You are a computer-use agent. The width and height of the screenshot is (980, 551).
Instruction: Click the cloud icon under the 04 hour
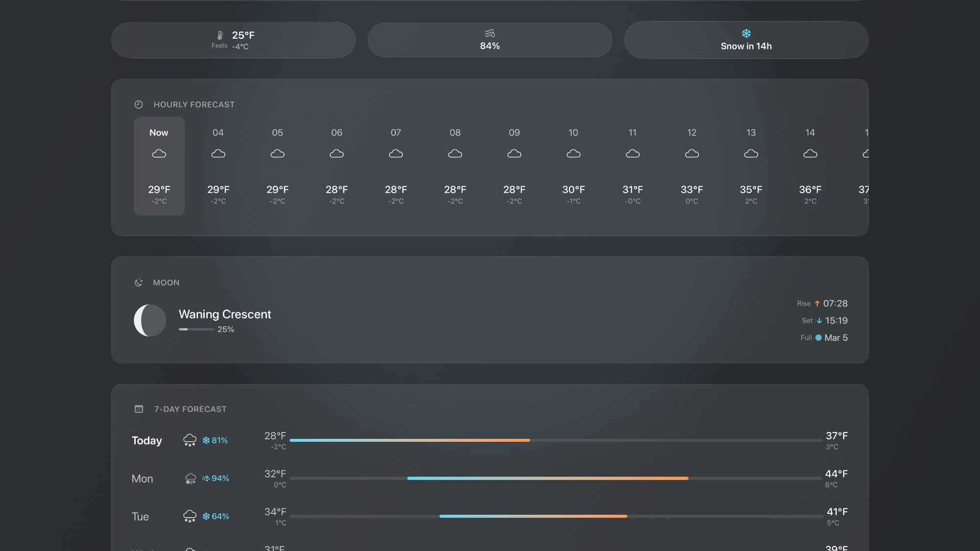tap(218, 153)
